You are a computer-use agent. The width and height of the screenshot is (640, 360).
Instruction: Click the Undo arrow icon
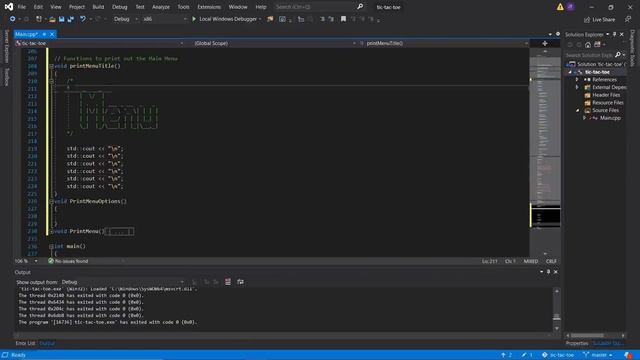(x=83, y=19)
